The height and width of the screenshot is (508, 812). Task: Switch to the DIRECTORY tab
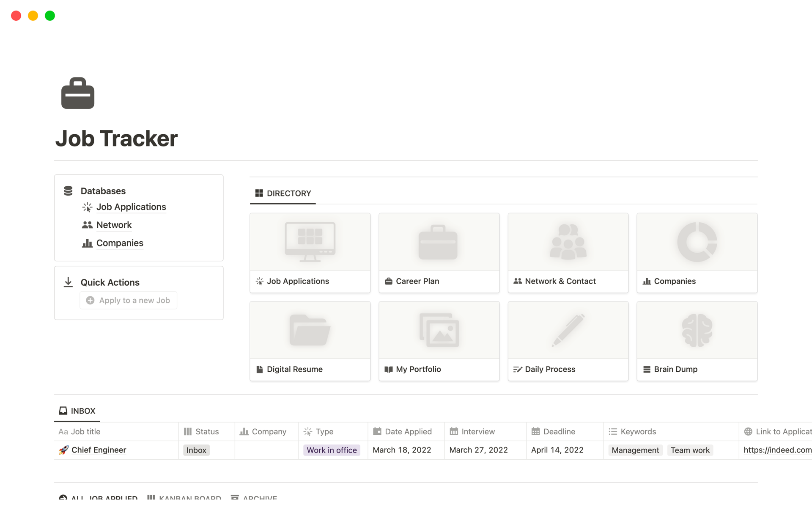point(283,193)
